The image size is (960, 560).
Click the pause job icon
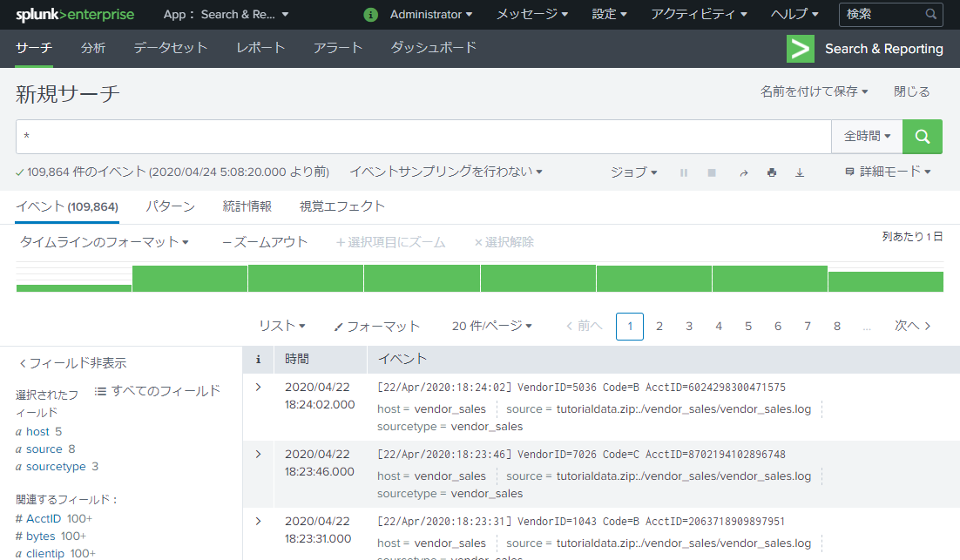(x=684, y=173)
